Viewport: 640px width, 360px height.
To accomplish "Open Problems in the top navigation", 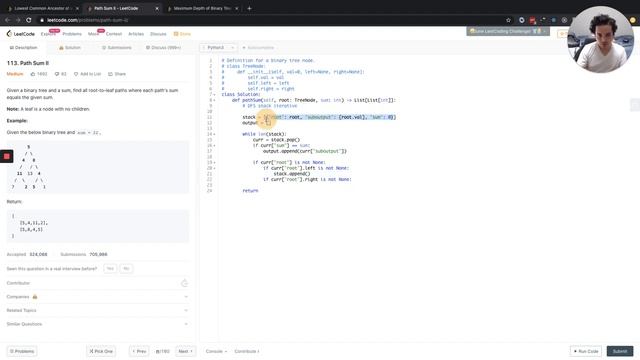I will coord(72,34).
